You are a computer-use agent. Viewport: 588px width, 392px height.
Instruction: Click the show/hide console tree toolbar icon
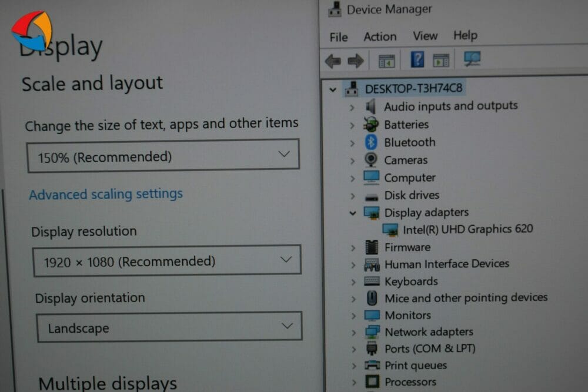click(387, 61)
